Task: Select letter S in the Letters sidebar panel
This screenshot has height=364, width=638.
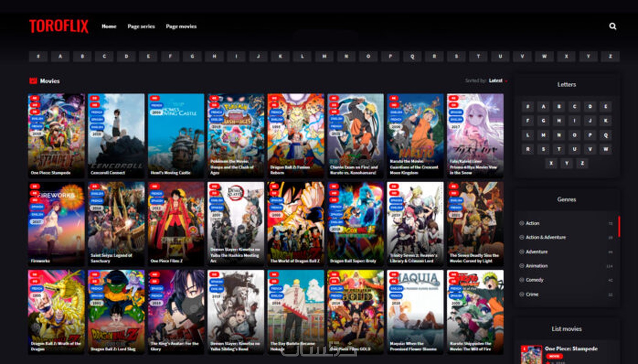Action: [x=543, y=149]
